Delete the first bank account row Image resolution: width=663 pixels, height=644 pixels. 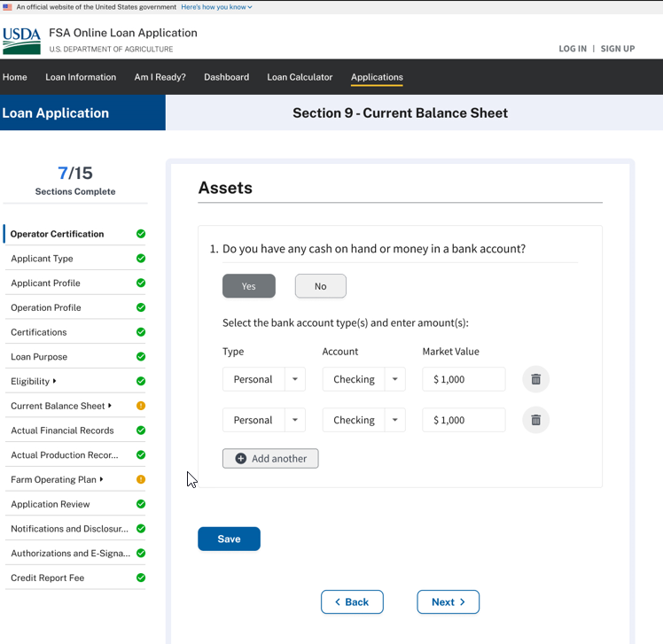535,379
